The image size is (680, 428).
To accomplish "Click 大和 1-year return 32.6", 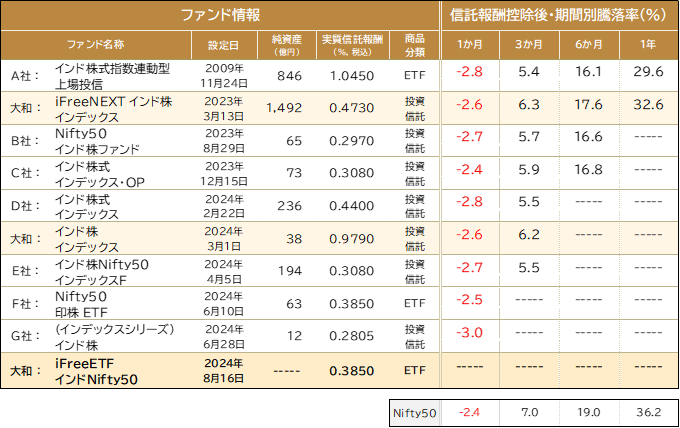I will 648,105.
